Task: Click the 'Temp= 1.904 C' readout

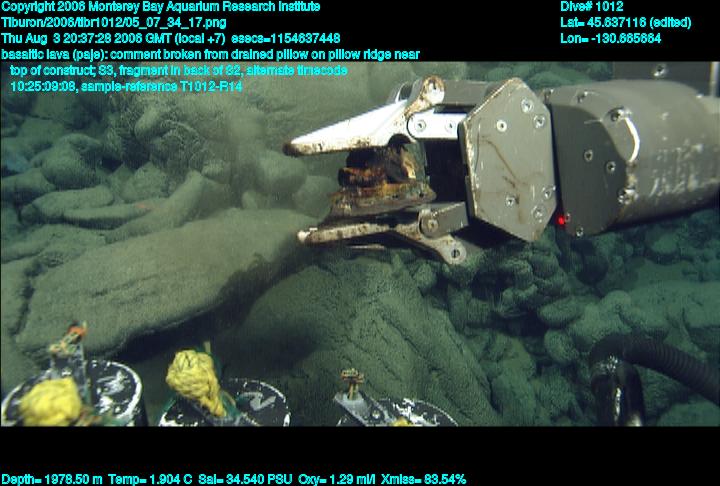Action: 150,480
